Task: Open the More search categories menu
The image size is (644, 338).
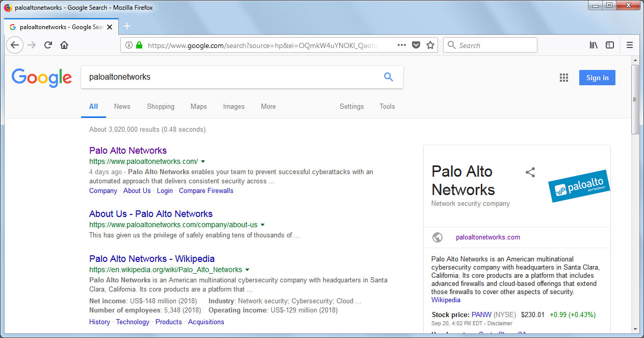Action: [268, 106]
